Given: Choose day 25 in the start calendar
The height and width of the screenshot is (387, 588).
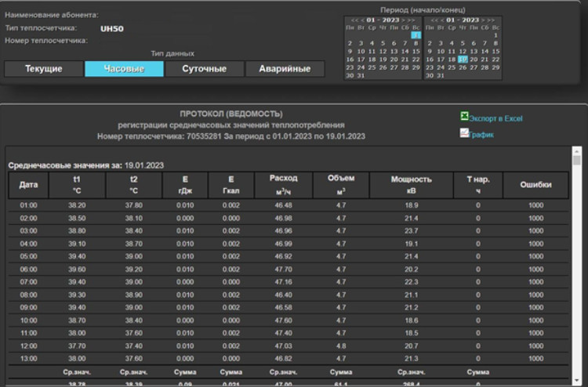Looking at the screenshot, I should (x=372, y=68).
